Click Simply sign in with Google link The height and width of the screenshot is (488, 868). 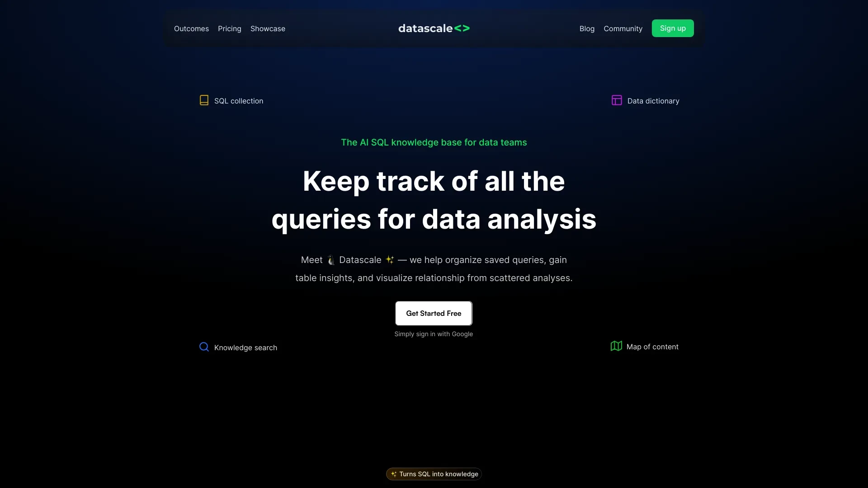434,333
